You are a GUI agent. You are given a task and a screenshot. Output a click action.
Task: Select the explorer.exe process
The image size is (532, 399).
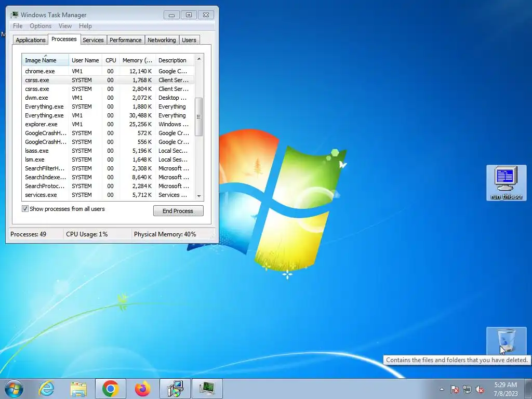pyautogui.click(x=108, y=124)
